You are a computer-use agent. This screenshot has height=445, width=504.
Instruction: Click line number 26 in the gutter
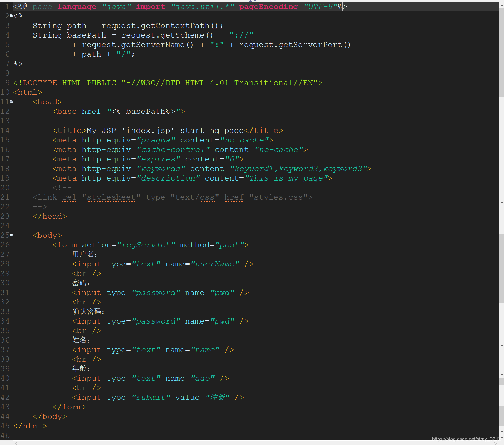[x=5, y=245]
